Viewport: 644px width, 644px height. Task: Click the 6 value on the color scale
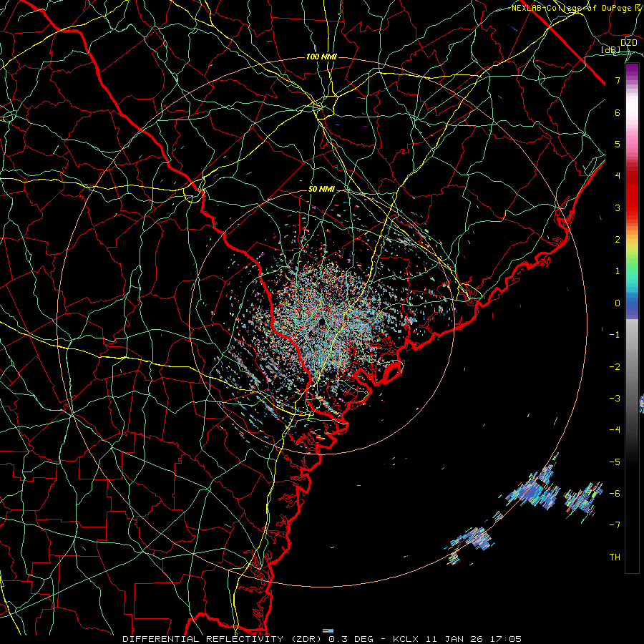(x=618, y=112)
